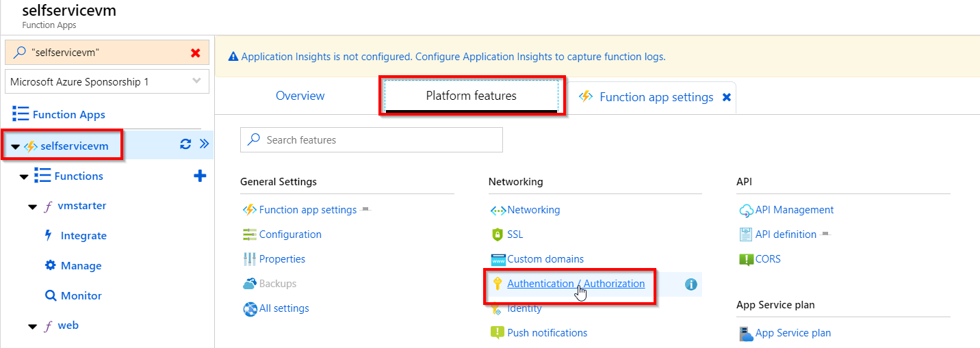Click the API Management cloud icon

tap(746, 211)
